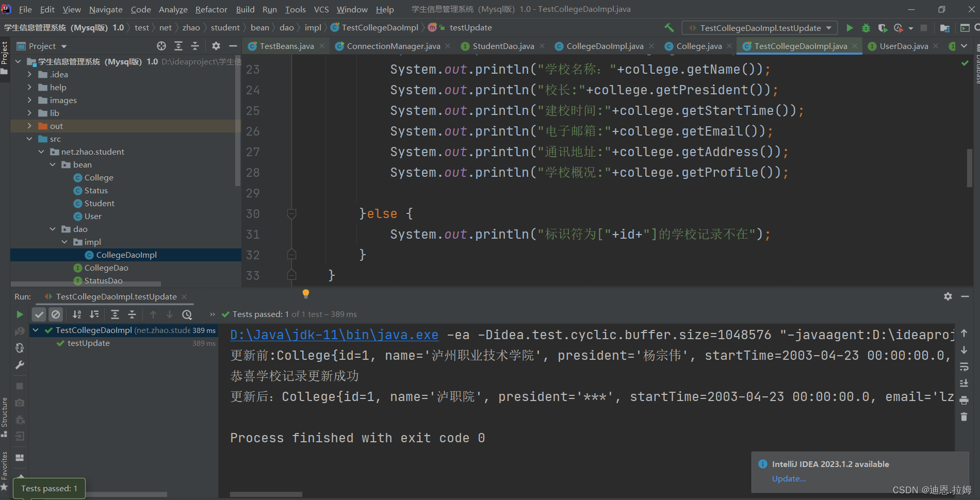This screenshot has height=500, width=980.
Task: Hide the Project tool window
Action: (x=233, y=46)
